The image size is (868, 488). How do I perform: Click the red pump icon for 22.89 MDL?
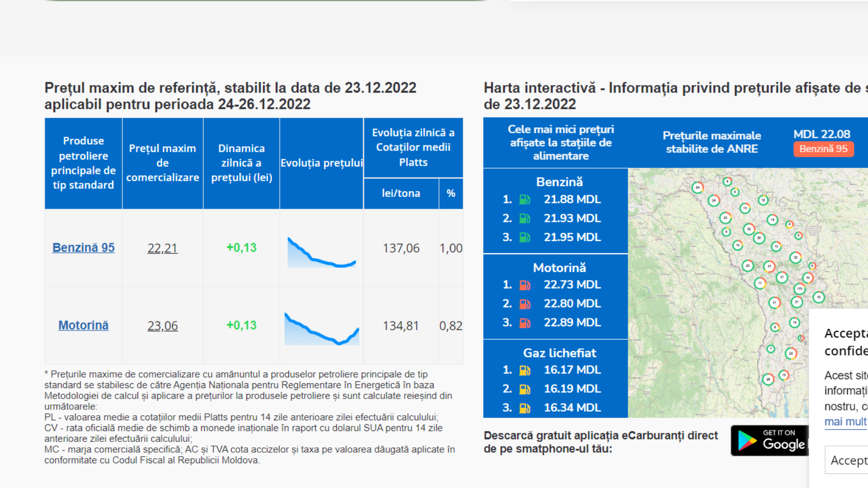click(x=525, y=323)
